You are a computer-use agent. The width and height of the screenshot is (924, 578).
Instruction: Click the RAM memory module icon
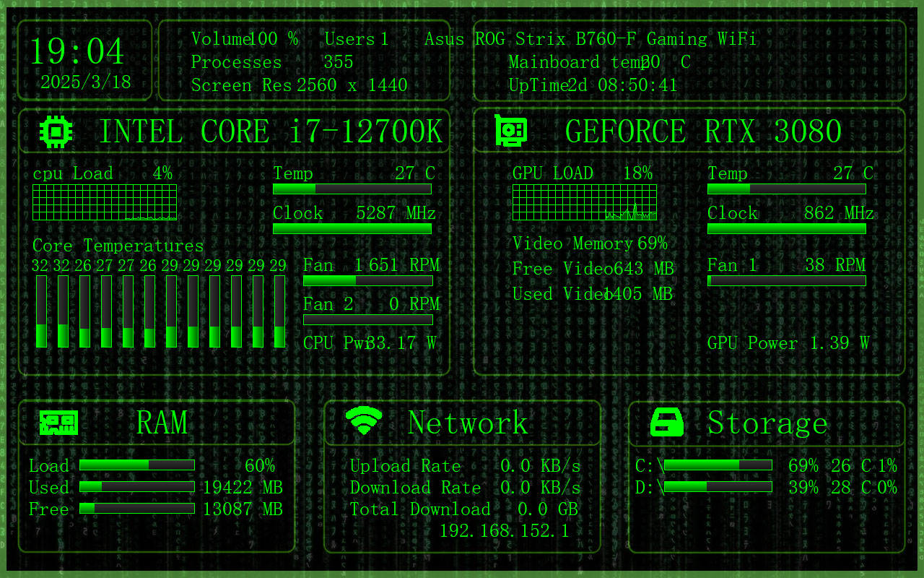pyautogui.click(x=58, y=423)
